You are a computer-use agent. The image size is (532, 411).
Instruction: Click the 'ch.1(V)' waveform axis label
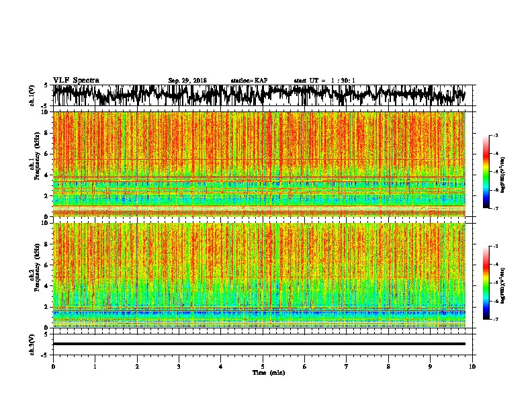[x=32, y=95]
